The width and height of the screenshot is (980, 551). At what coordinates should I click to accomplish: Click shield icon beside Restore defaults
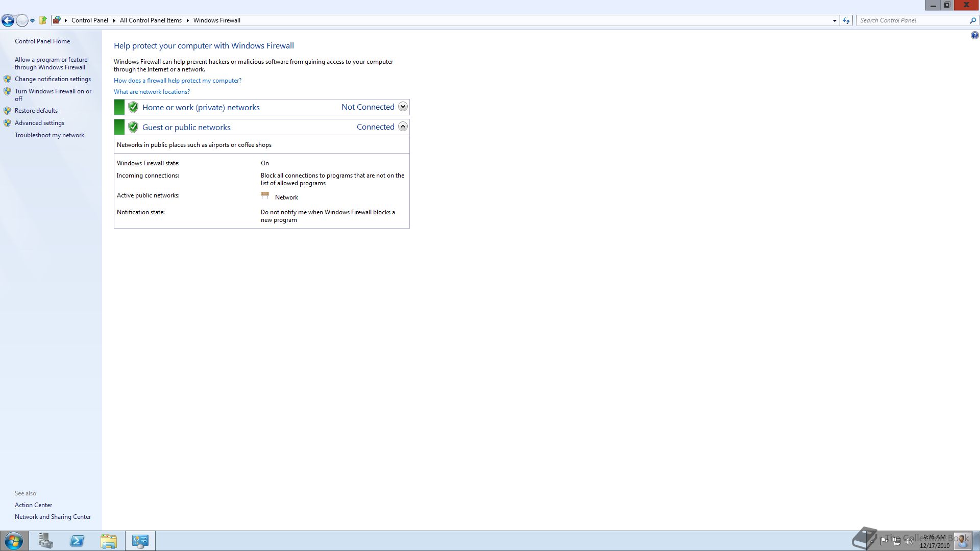click(x=7, y=111)
